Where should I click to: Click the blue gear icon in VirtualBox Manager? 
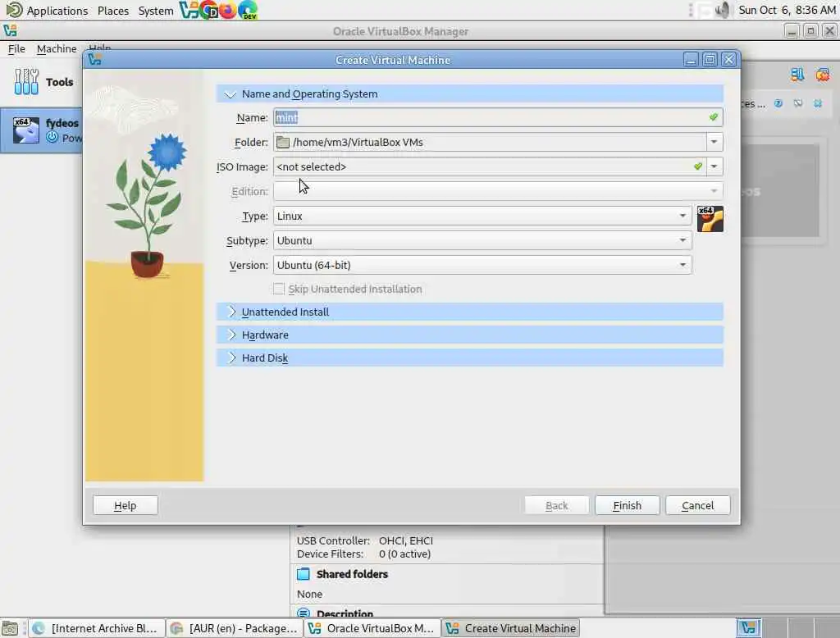(818, 103)
